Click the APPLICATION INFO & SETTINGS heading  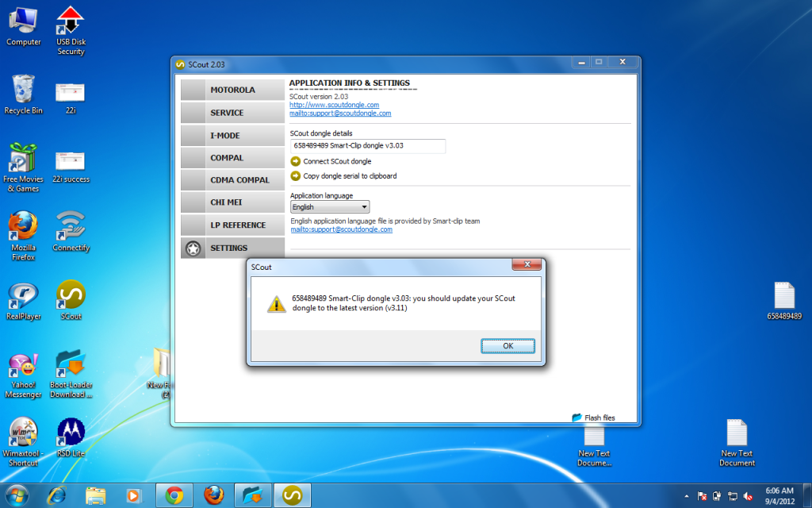pyautogui.click(x=349, y=83)
